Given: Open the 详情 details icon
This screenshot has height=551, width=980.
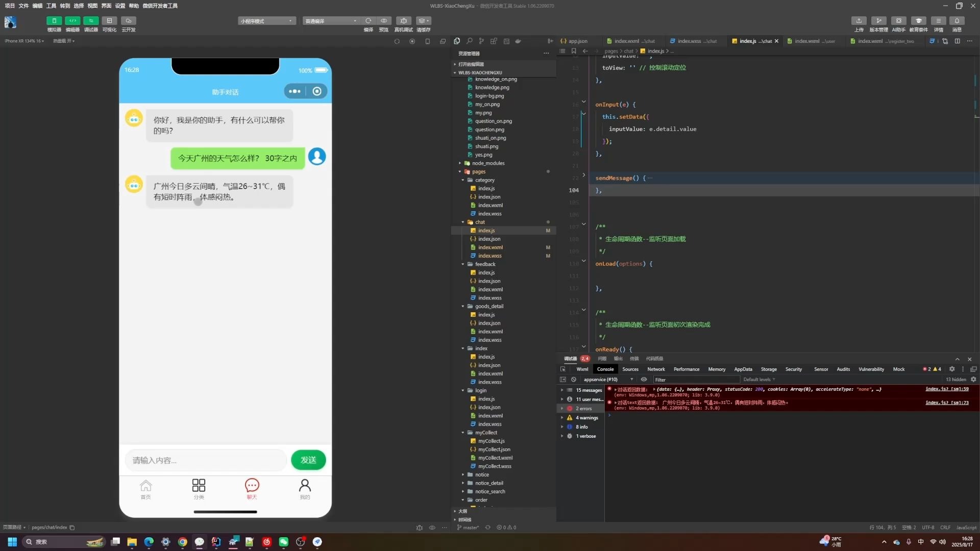Looking at the screenshot, I should (x=939, y=21).
